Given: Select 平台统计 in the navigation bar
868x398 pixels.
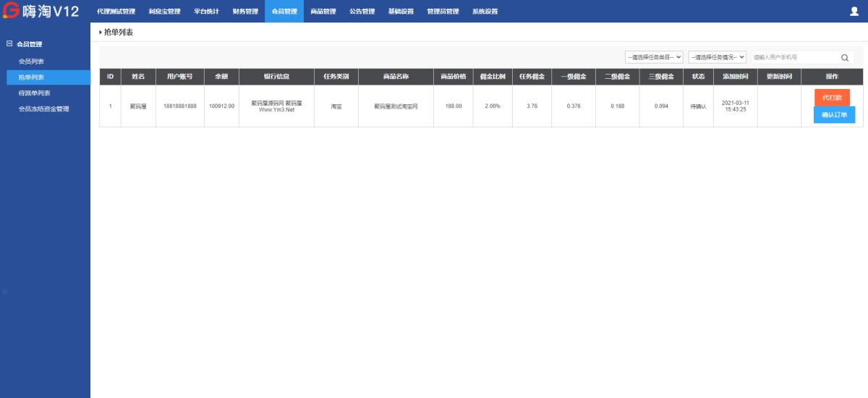Looking at the screenshot, I should (x=206, y=12).
